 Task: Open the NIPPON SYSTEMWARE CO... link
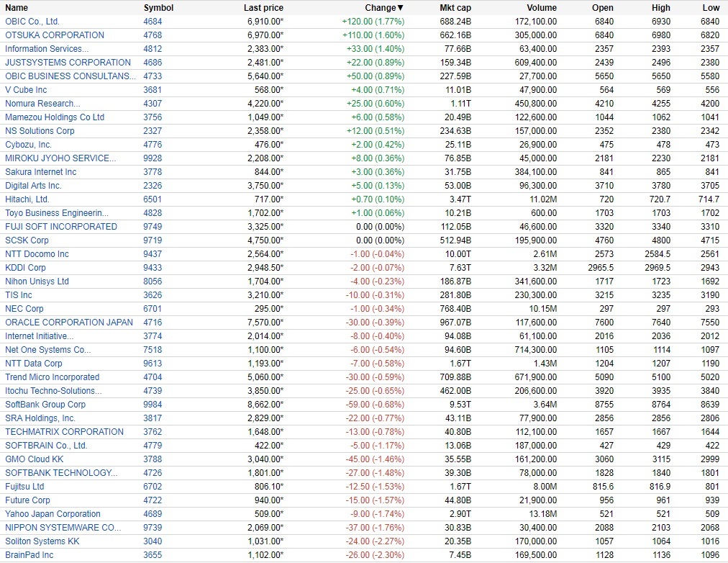63,528
